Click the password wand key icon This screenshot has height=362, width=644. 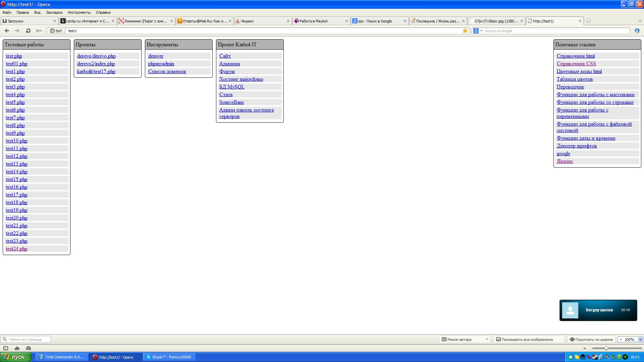(x=39, y=31)
